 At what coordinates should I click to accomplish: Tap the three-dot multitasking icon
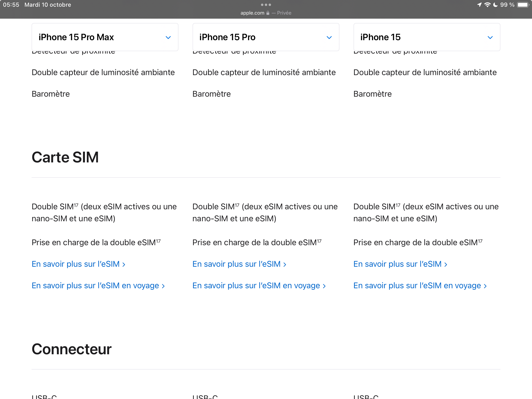pos(266,5)
